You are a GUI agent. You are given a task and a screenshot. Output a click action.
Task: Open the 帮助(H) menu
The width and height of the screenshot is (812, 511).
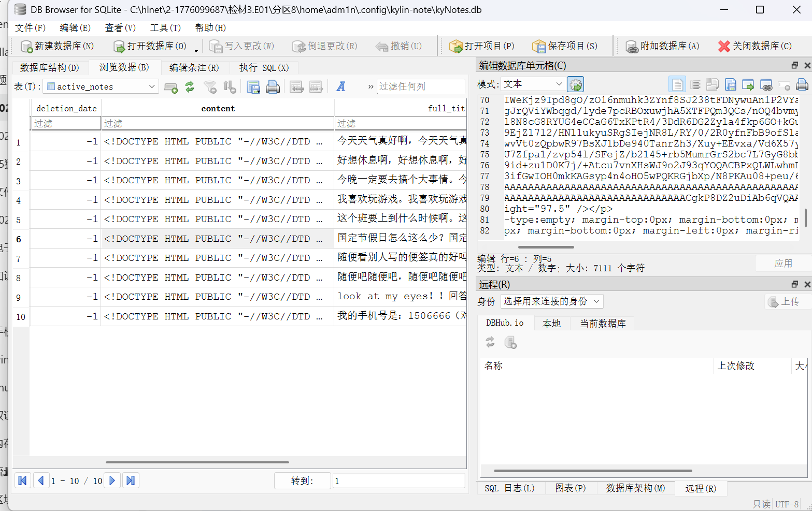coord(210,28)
